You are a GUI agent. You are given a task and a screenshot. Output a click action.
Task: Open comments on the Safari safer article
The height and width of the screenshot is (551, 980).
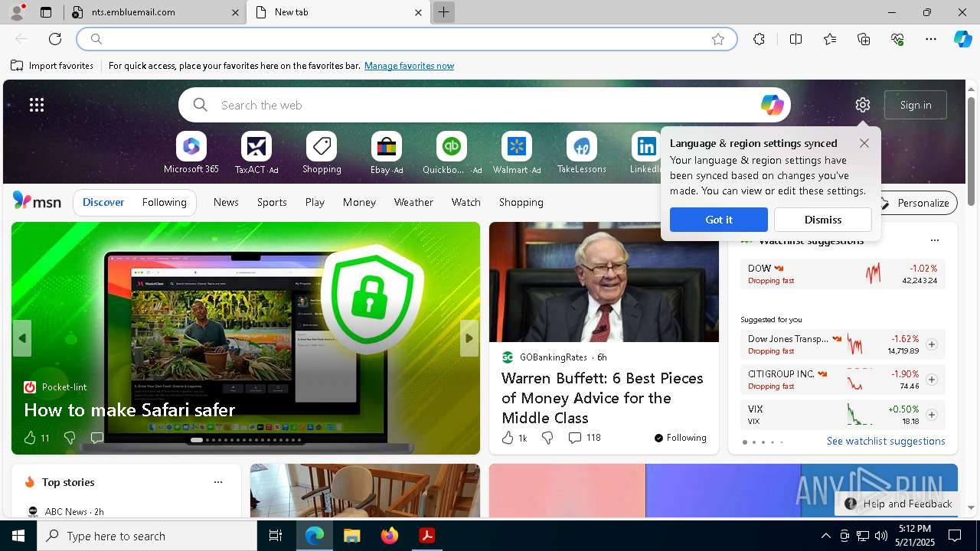pos(97,438)
